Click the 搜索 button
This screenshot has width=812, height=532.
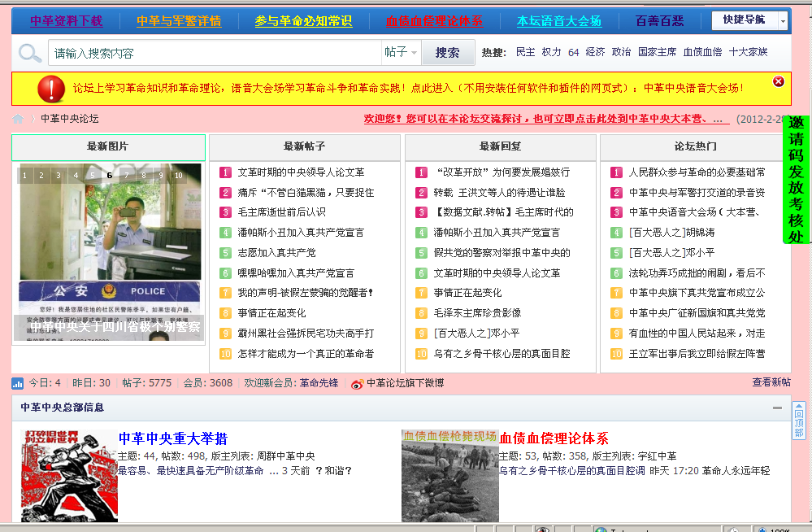pos(448,52)
